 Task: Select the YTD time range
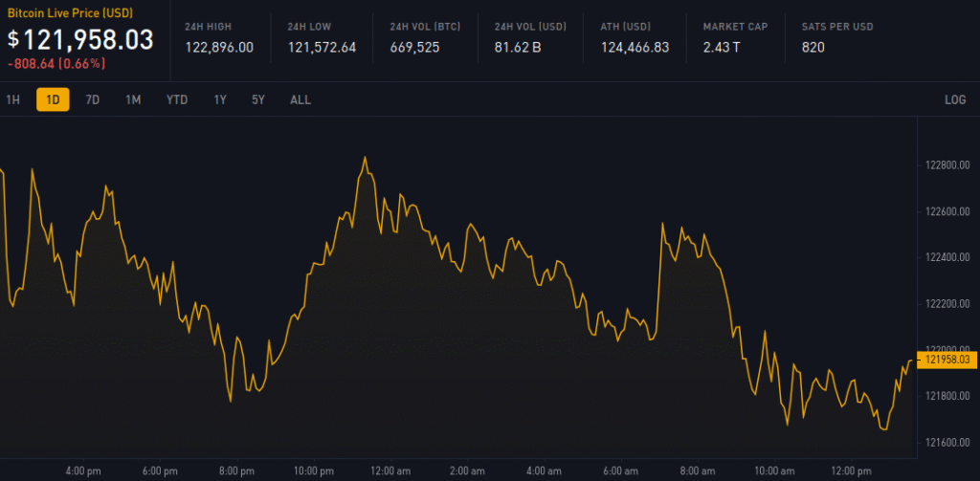click(176, 99)
